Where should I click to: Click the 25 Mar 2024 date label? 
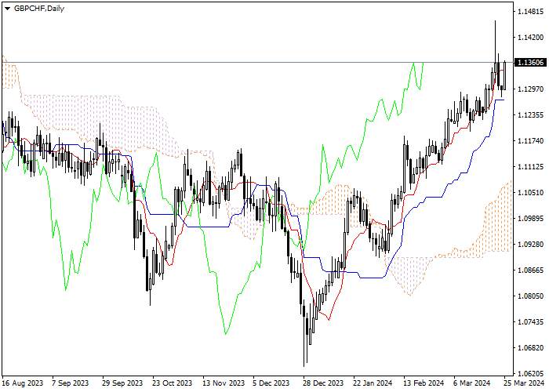coord(524,383)
